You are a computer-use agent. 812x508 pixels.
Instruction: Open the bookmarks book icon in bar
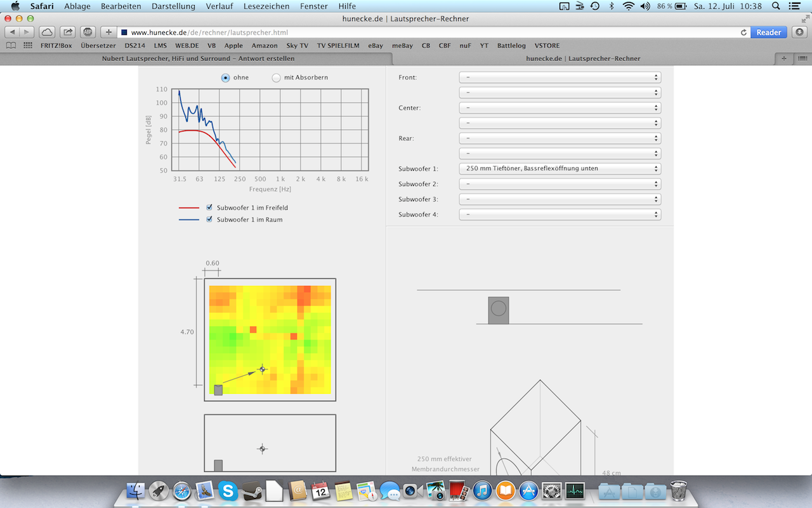pos(11,46)
